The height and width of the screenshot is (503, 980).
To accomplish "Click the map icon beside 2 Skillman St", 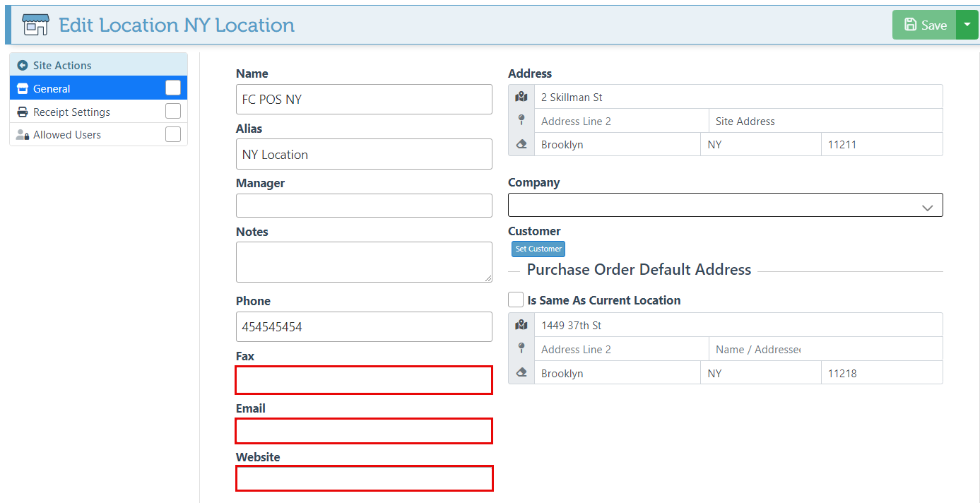I will click(x=521, y=97).
